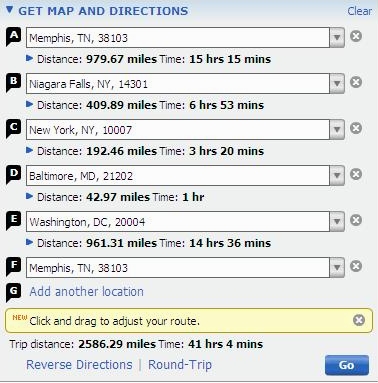
Task: Click Add another location link
Action: click(x=86, y=292)
